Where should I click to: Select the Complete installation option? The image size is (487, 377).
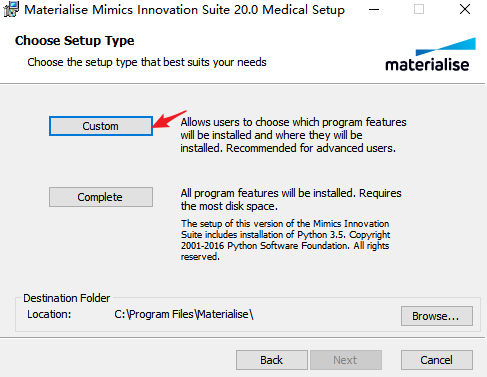coord(101,197)
